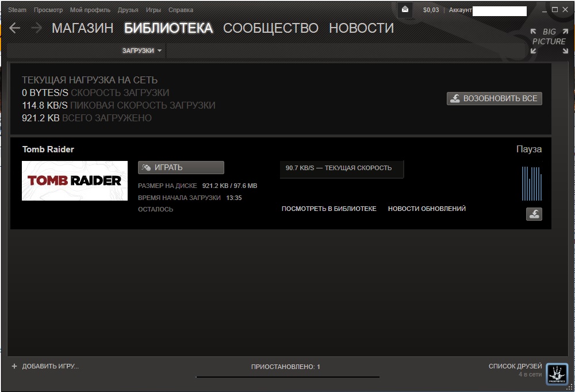Click the resize grip in window corner
Image resolution: width=575 pixels, height=392 pixels.
tap(569, 387)
